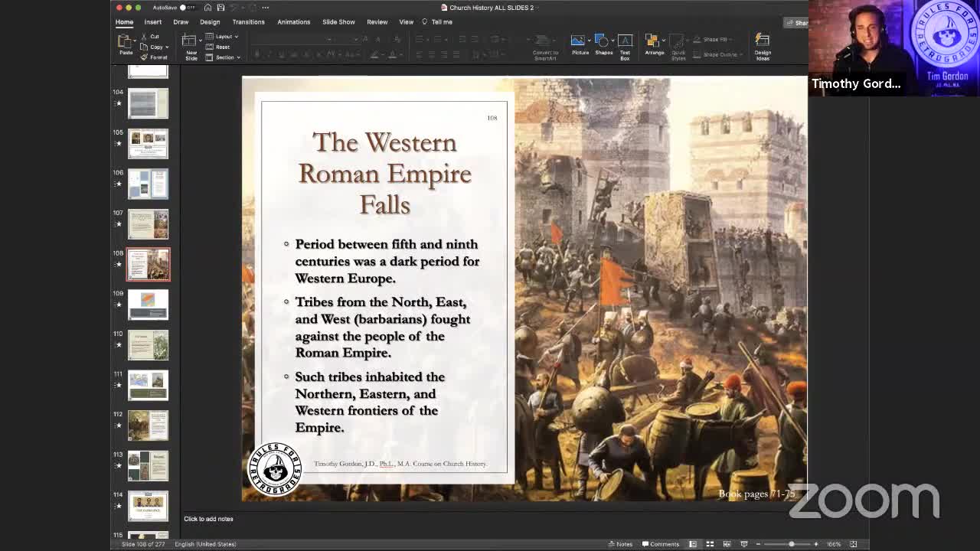The height and width of the screenshot is (551, 980).
Task: Select slide 109 thumbnail
Action: (x=148, y=305)
